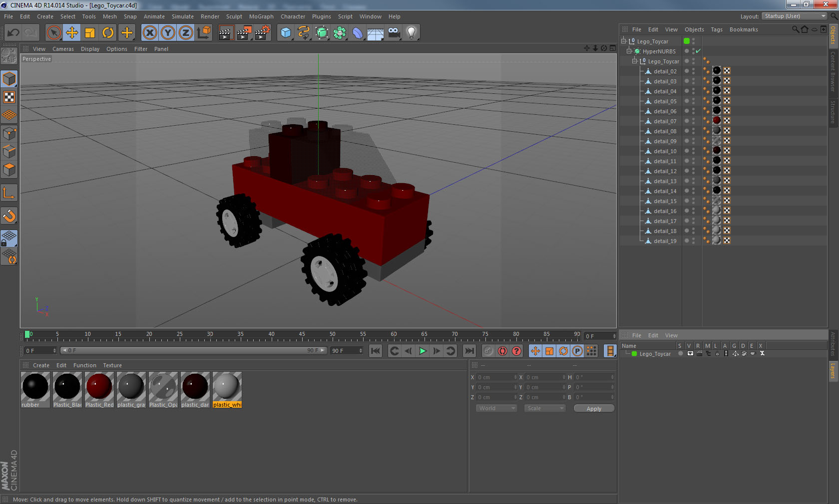This screenshot has height=504, width=839.
Task: Collapse the top Lego_Toycar null
Action: point(623,41)
